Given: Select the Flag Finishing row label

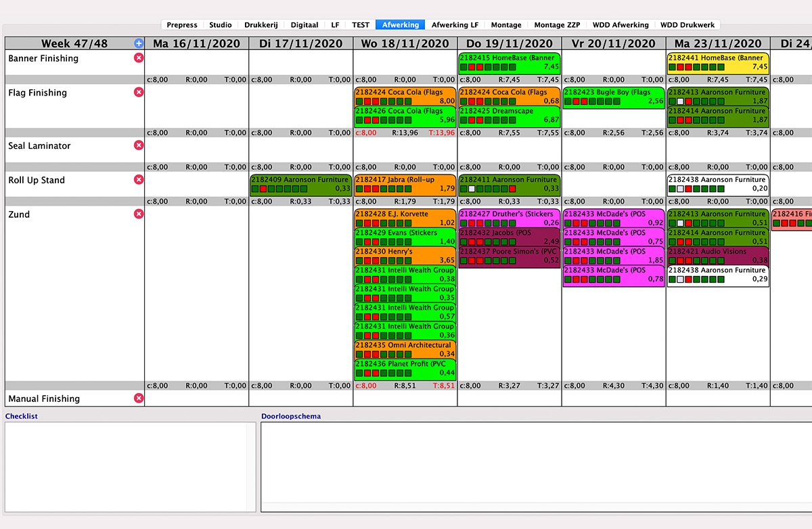Looking at the screenshot, I should [x=37, y=93].
